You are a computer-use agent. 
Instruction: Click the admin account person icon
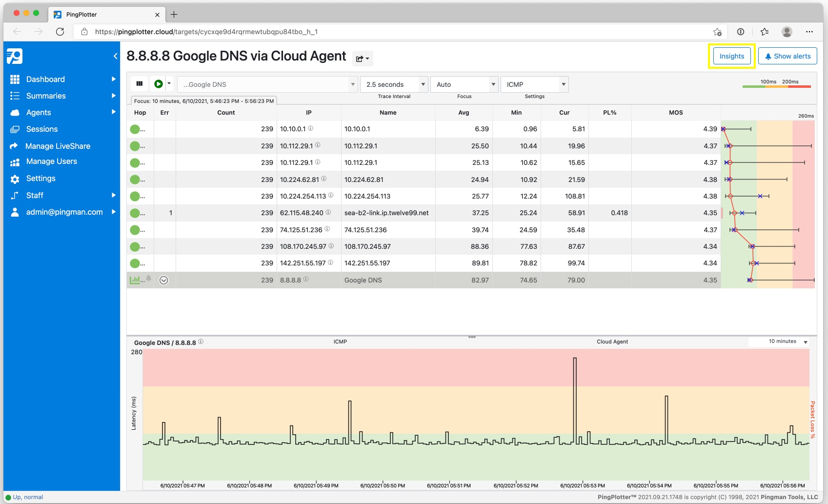(x=15, y=212)
